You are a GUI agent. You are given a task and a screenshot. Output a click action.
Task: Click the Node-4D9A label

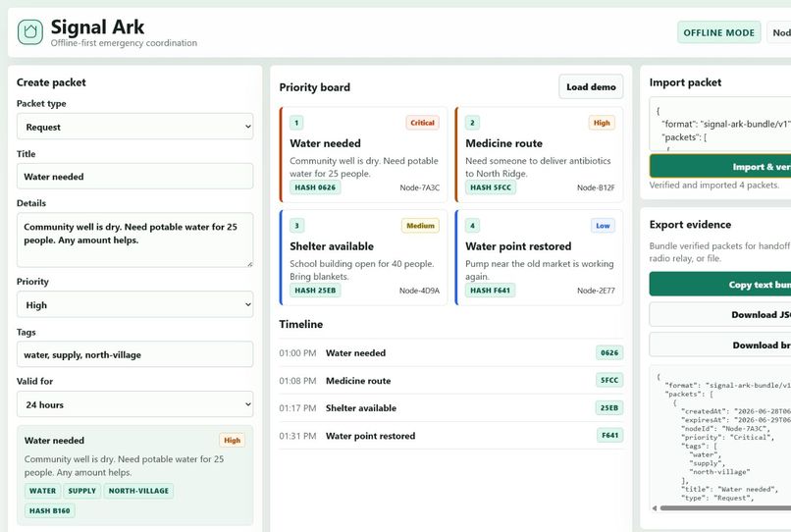419,291
